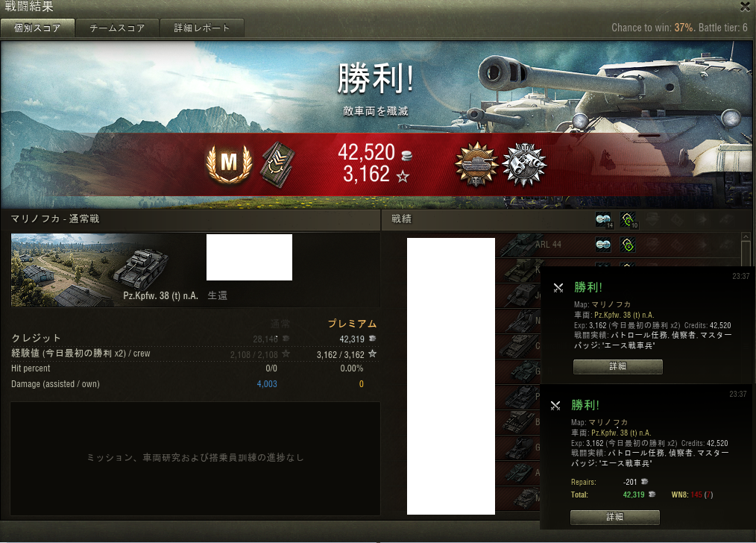Screen dimensions: 756x543
Task: Click the Mastery Badge M medal icon
Action: pos(229,164)
